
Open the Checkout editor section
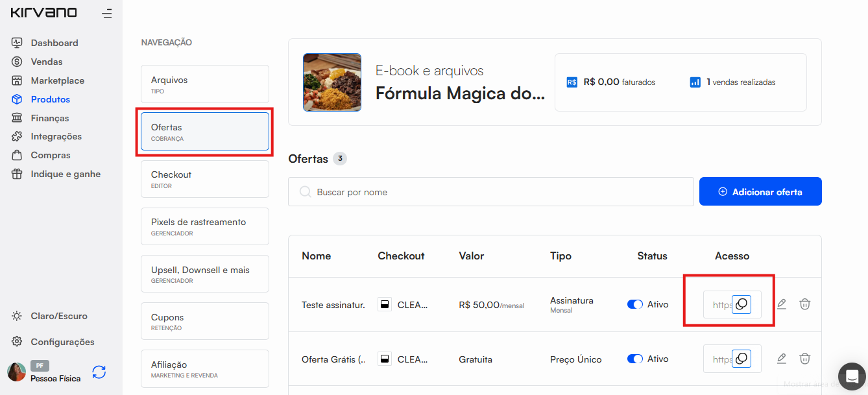click(204, 179)
